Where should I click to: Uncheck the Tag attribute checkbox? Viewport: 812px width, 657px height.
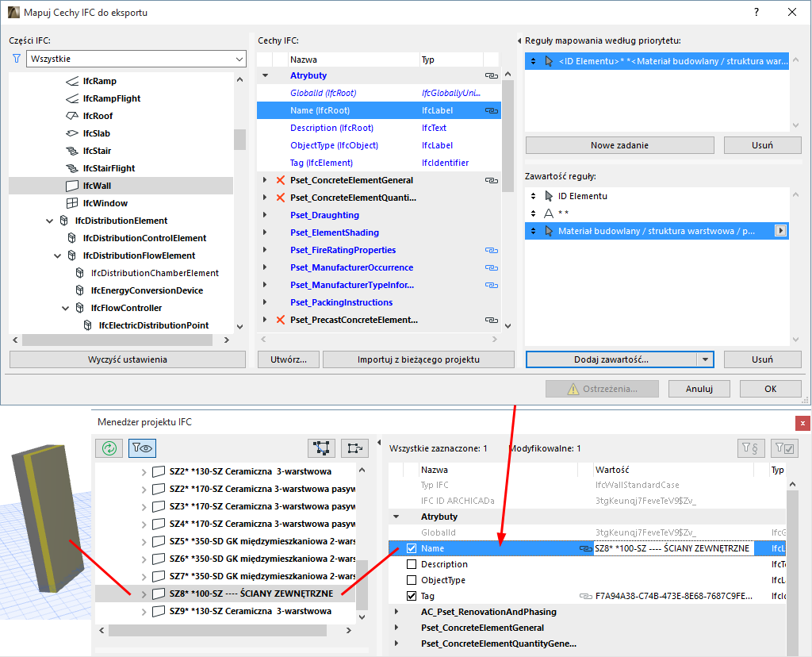pyautogui.click(x=412, y=596)
